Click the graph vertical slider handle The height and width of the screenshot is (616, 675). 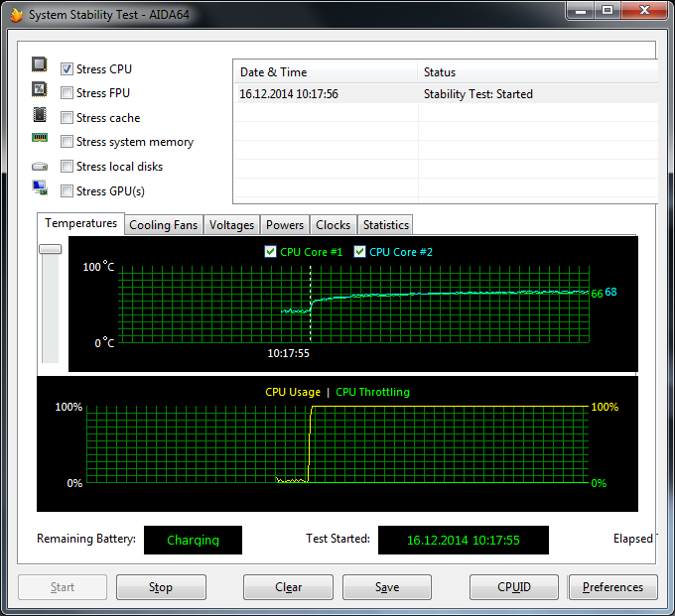click(51, 249)
